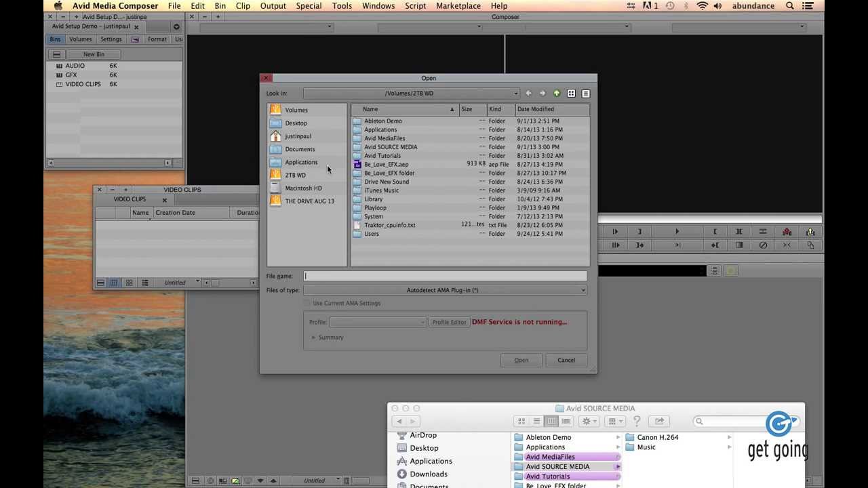The height and width of the screenshot is (488, 868).
Task: Open the Bin menu in menu bar
Action: [x=220, y=6]
